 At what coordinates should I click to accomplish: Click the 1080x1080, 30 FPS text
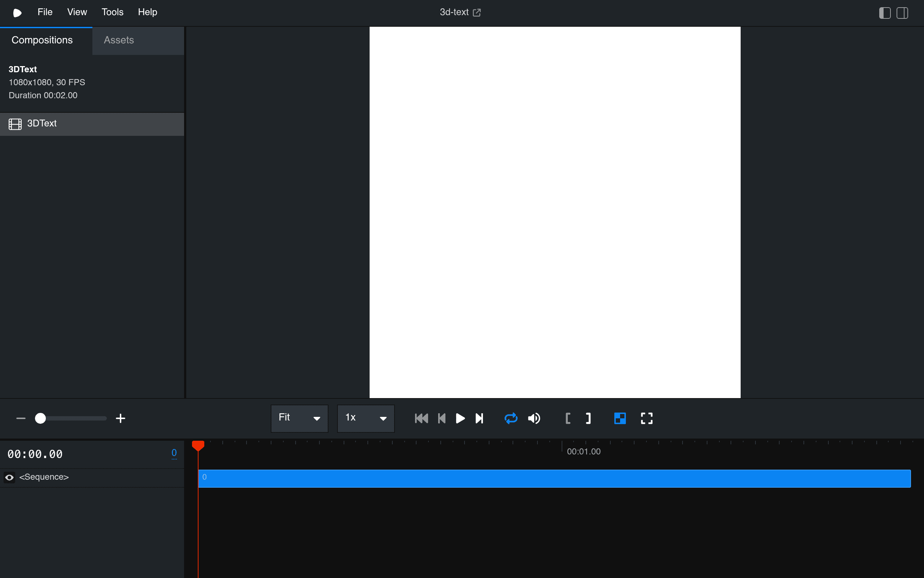click(47, 82)
